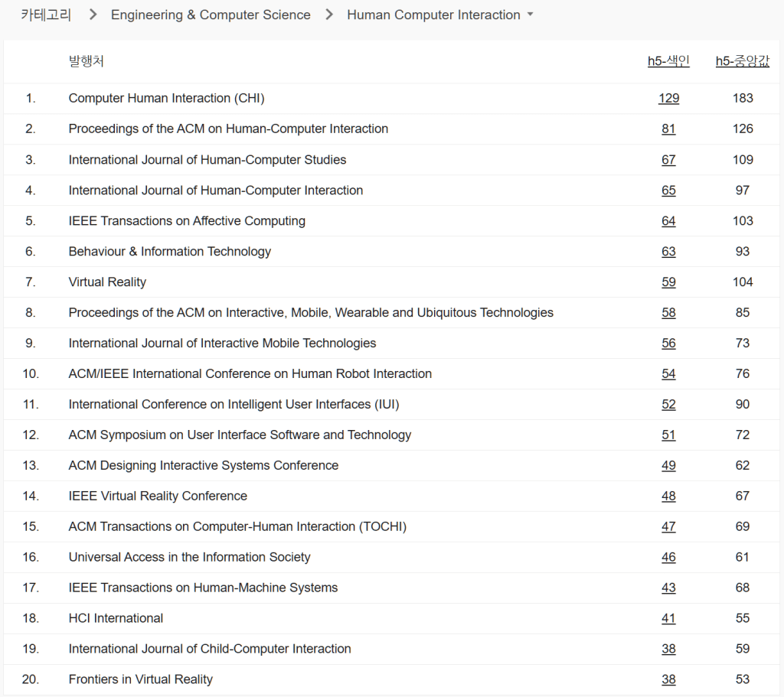Open the Human Computer Interaction subcategory dropdown
This screenshot has width=784, height=697.
[x=440, y=15]
